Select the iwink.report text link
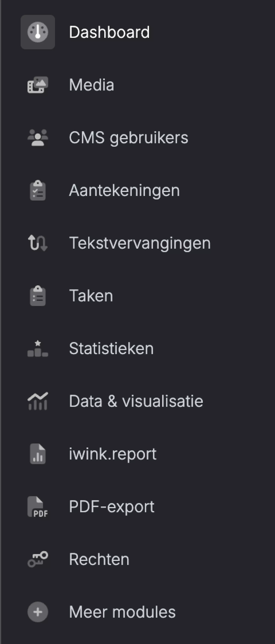Viewport: 275px width, 644px height. click(113, 454)
